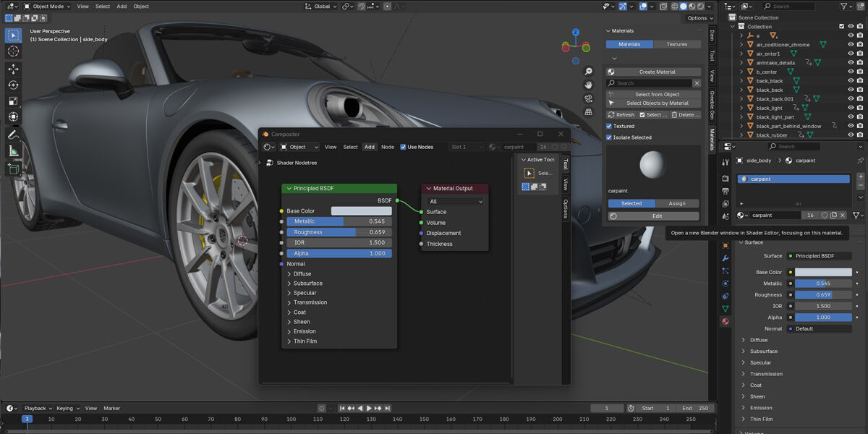Click the Assign button

click(677, 203)
